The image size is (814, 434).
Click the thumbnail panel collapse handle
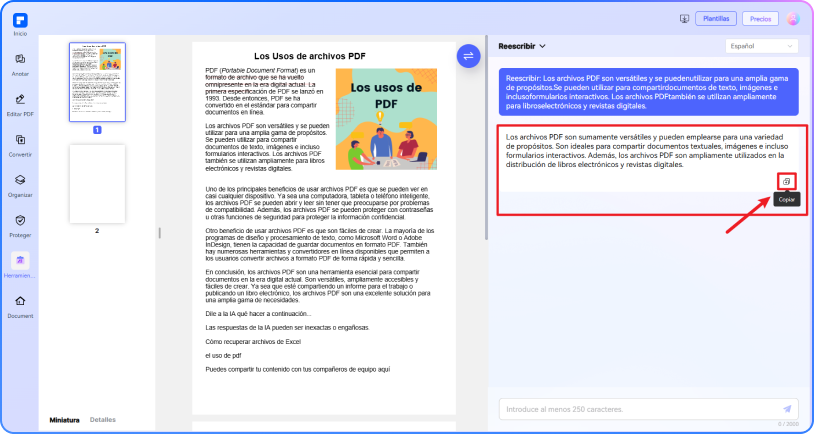[159, 233]
